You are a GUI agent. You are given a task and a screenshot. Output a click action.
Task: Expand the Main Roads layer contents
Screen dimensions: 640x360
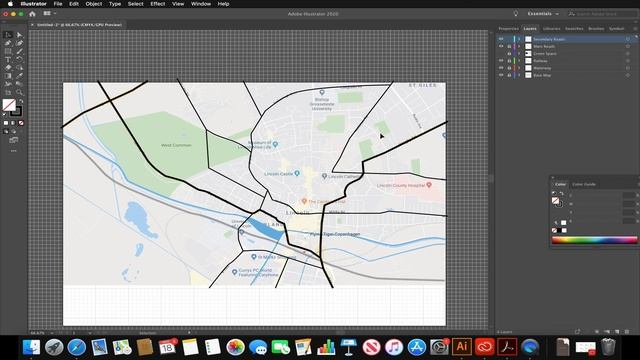point(520,47)
